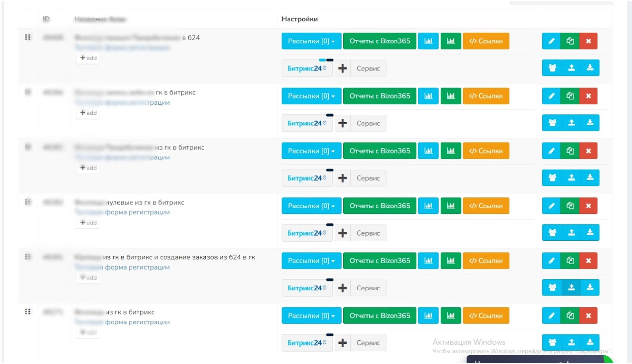Click the pencil edit icon in first row
This screenshot has height=364, width=632.
click(551, 41)
